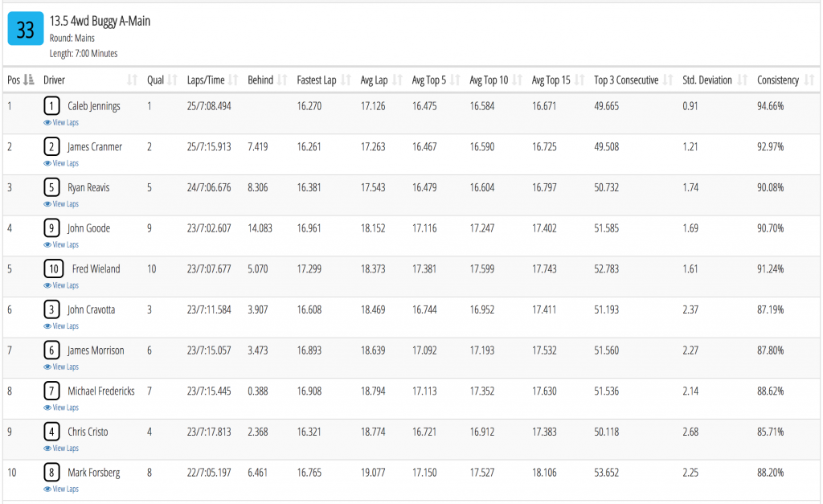Click car number 2 badge for James Cranmer
This screenshot has width=823, height=504.
(51, 147)
